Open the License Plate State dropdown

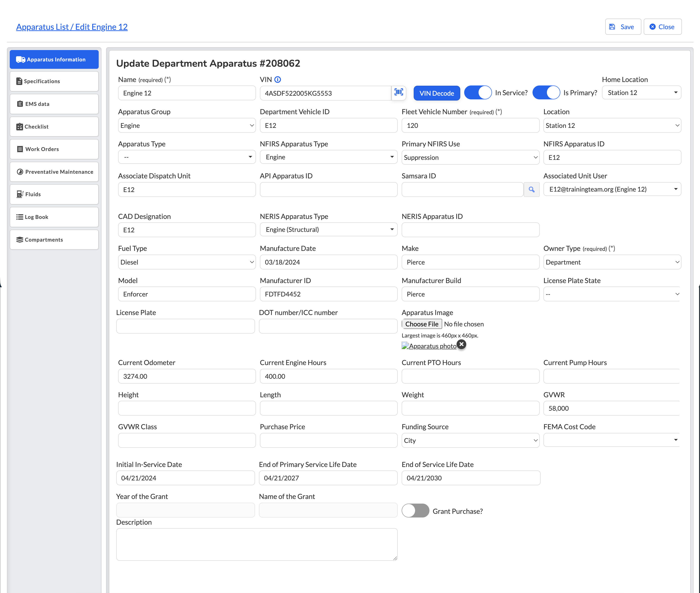(x=612, y=294)
